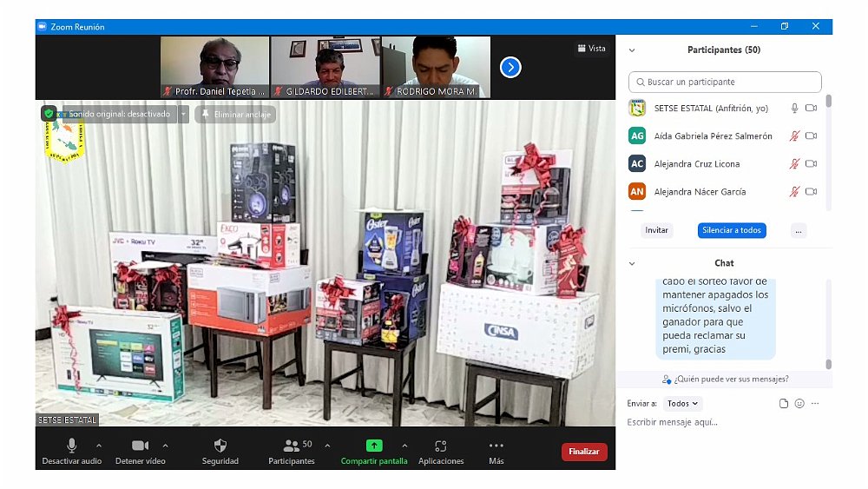Toggle microphone with Desactivar audio
The image size is (868, 489).
72,446
